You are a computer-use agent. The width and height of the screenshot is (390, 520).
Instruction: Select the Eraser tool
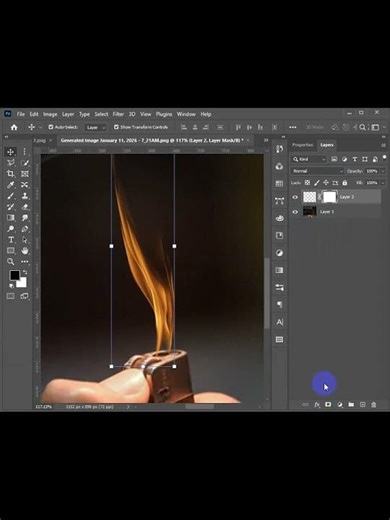[x=24, y=207]
